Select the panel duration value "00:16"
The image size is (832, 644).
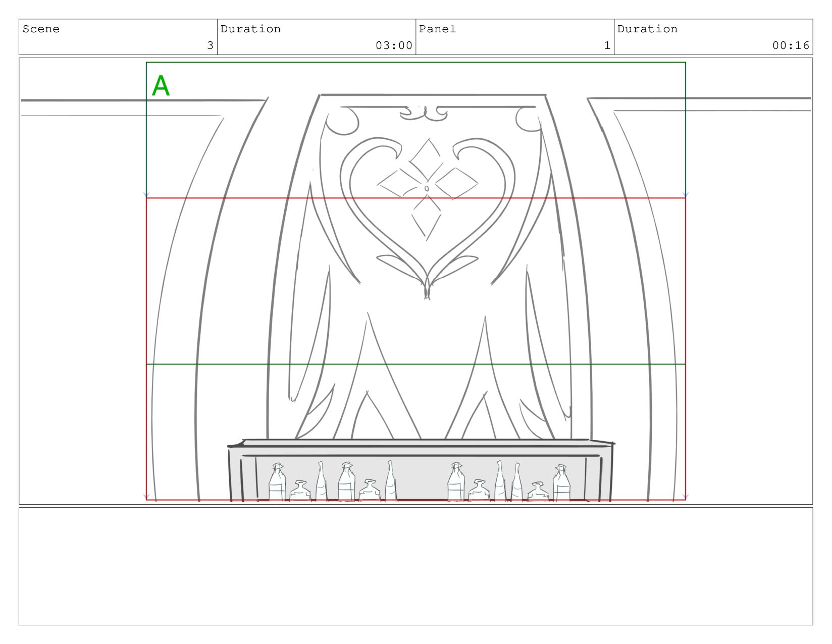pos(791,45)
